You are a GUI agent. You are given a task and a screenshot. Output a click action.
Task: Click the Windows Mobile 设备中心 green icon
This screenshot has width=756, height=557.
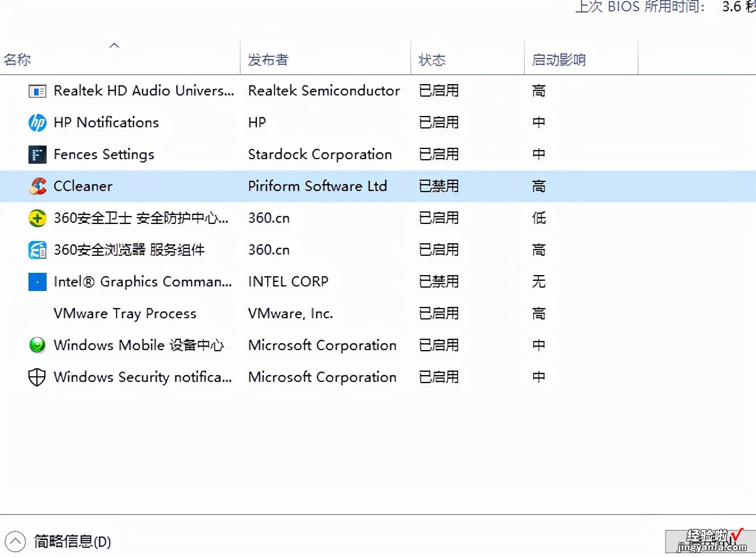tap(37, 345)
